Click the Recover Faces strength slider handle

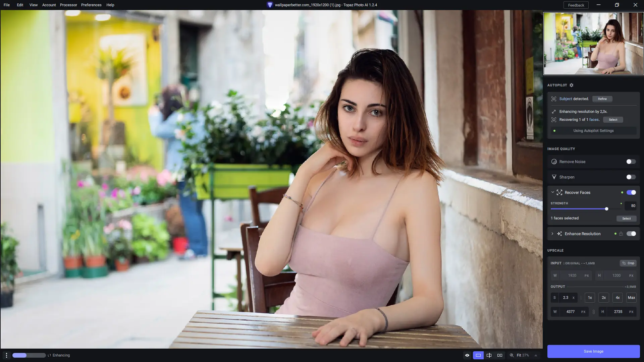(x=606, y=209)
